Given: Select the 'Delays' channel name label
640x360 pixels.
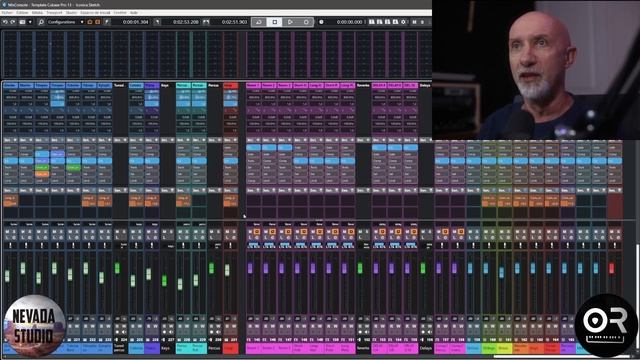Looking at the screenshot, I should click(x=425, y=348).
